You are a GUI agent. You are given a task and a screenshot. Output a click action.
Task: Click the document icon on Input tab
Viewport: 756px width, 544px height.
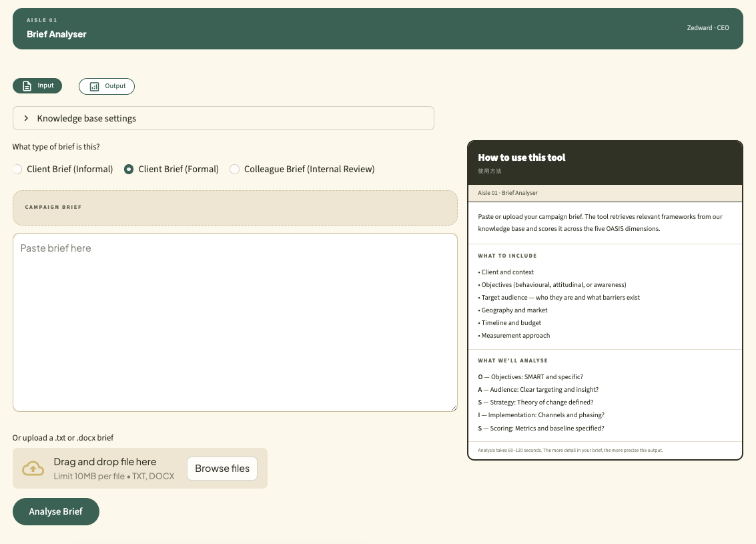(27, 86)
